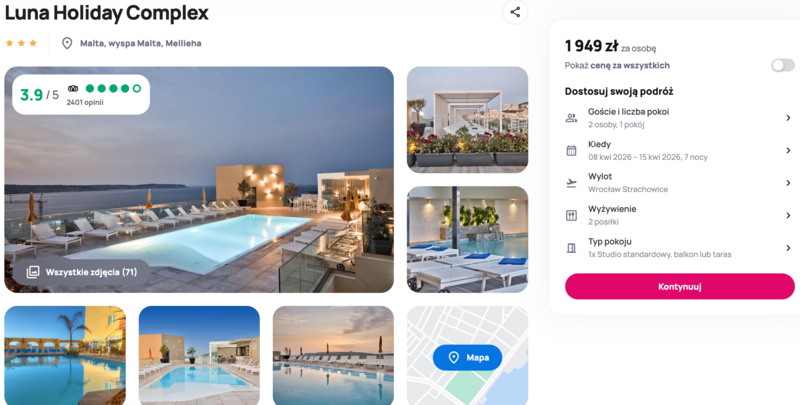Open the Wyżywienie meals option row
Screen dimensions: 800x405
pos(680,215)
